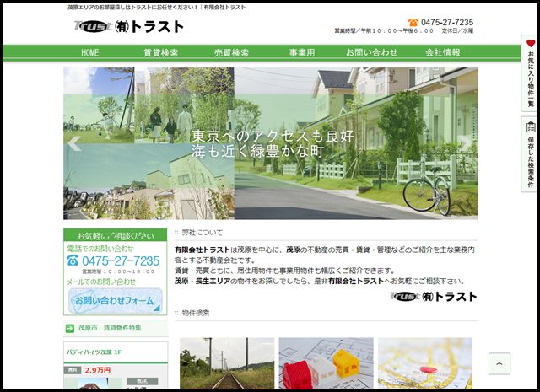
Task: Click header phone number 0475-27-7235
Action: pos(447,23)
